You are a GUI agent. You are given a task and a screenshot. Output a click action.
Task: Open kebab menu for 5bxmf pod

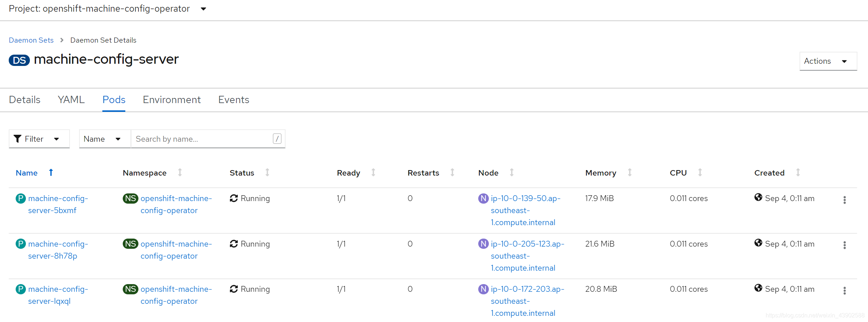click(x=844, y=200)
